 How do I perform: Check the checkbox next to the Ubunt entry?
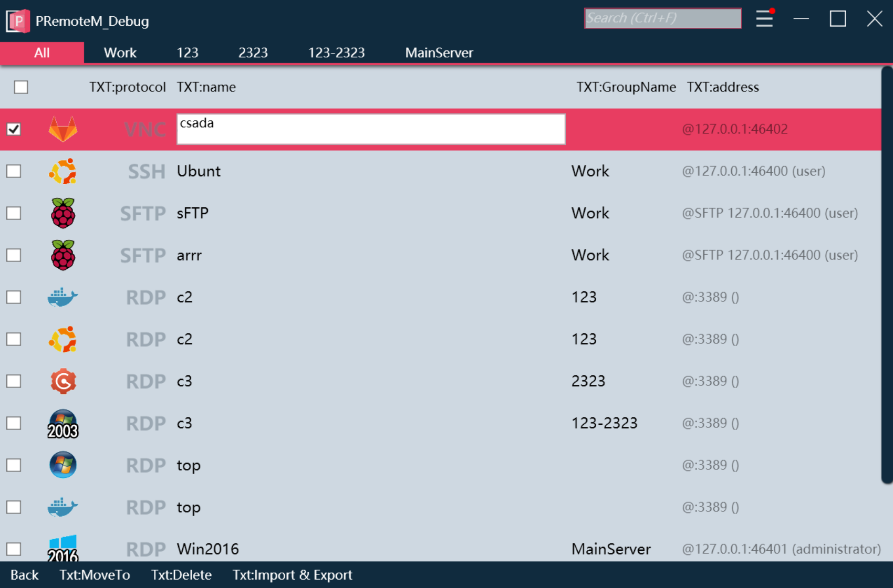pos(14,171)
